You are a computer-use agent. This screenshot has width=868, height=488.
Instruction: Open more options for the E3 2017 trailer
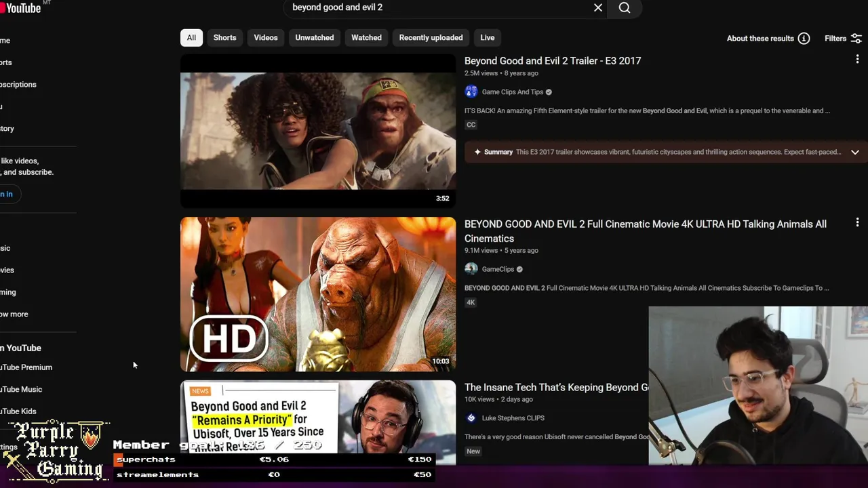tap(857, 60)
